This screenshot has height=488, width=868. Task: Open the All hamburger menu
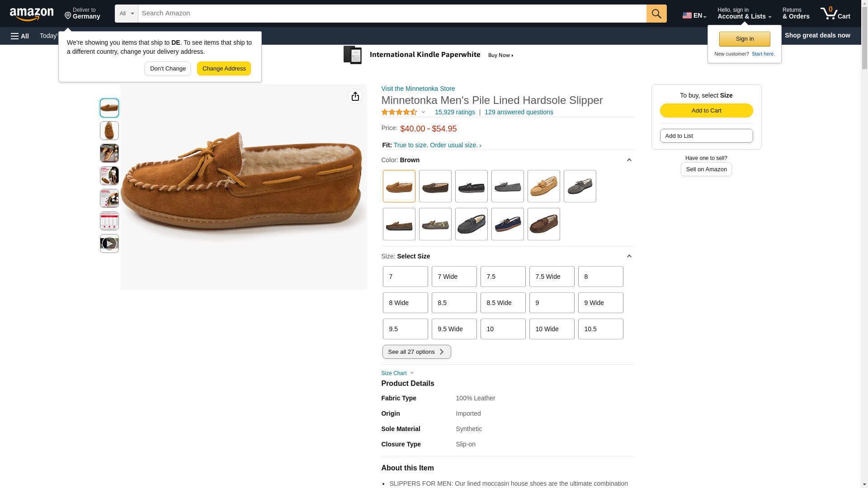[x=20, y=36]
